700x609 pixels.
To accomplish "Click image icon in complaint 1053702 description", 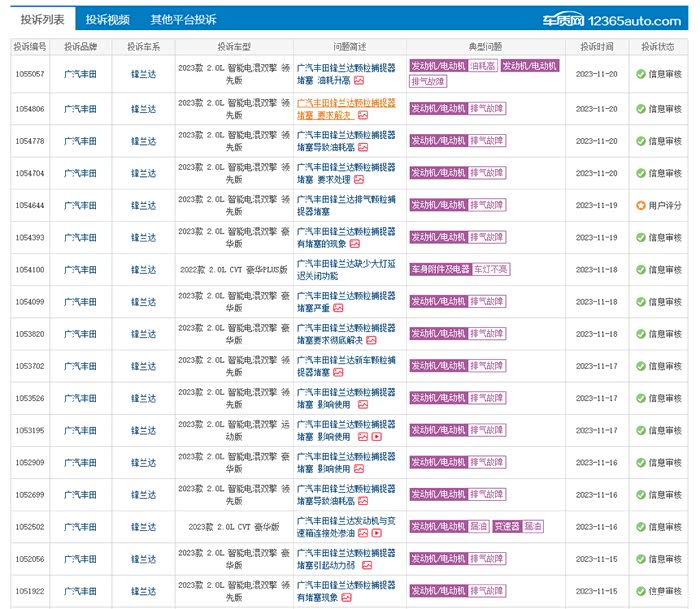I will 338,373.
